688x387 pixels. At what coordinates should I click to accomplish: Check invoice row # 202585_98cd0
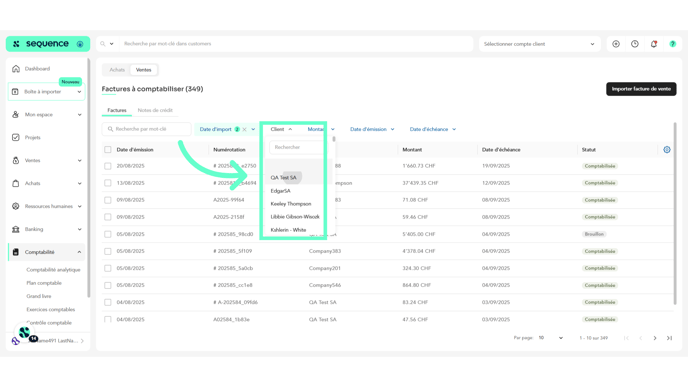point(108,234)
